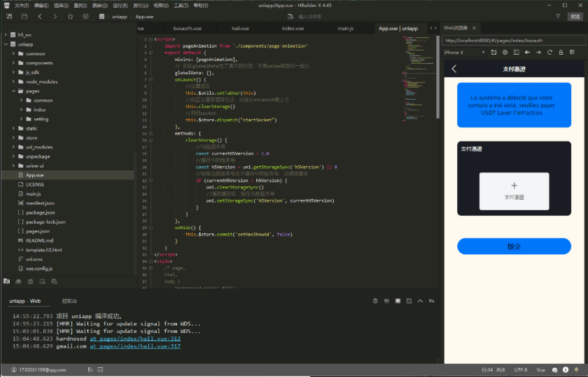This screenshot has width=588, height=377.
Task: Click the file search icon beside filename input
Action: (x=290, y=17)
